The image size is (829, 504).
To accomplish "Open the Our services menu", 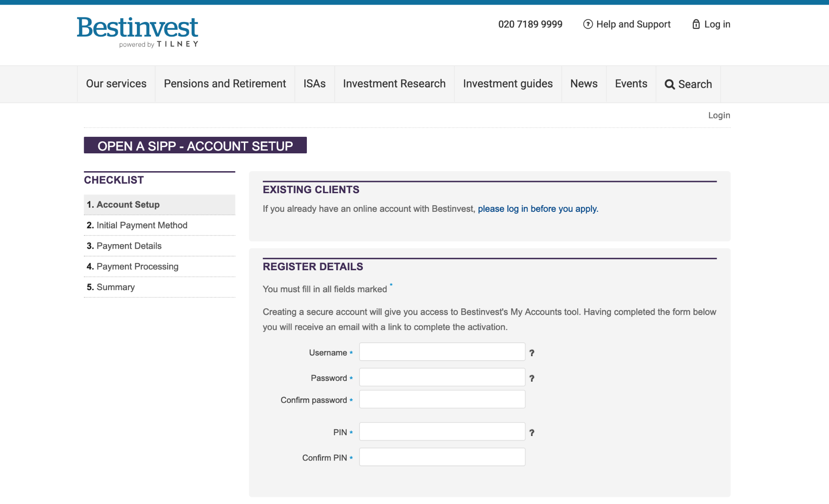I will click(x=116, y=84).
